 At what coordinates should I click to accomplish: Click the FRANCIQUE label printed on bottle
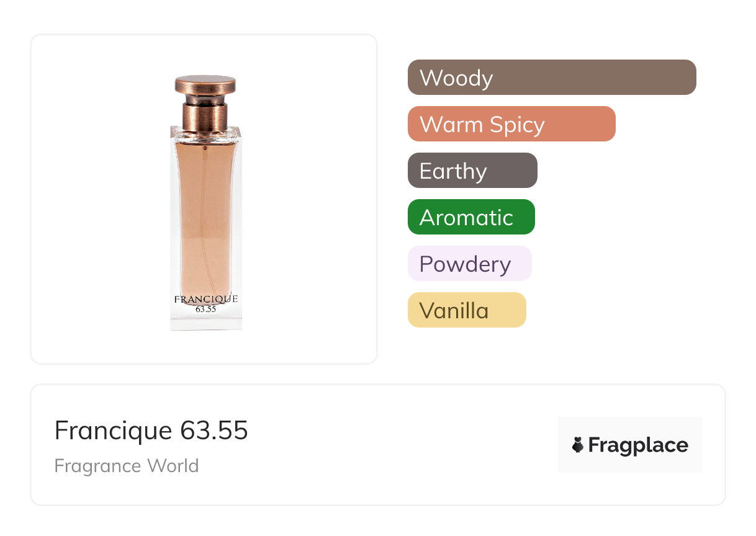point(205,299)
